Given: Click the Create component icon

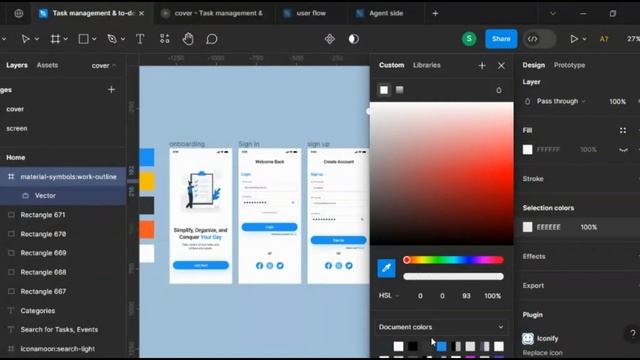Looking at the screenshot, I should click(330, 39).
